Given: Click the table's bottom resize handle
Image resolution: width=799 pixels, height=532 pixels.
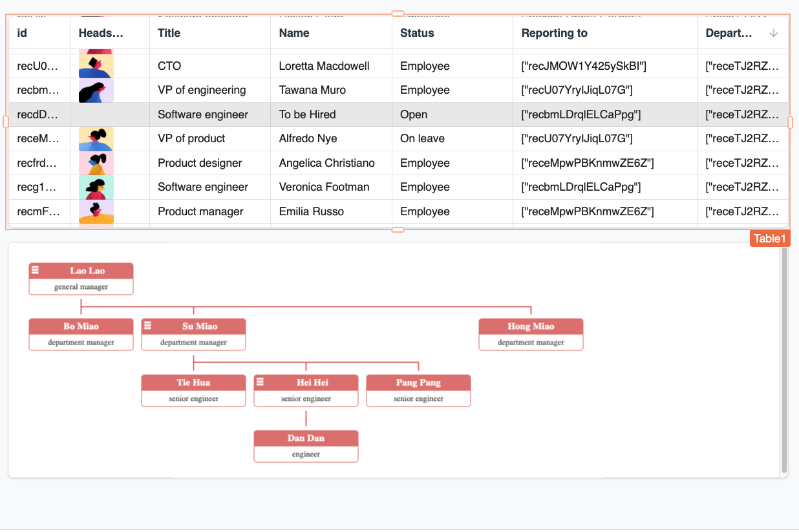Looking at the screenshot, I should click(398, 229).
